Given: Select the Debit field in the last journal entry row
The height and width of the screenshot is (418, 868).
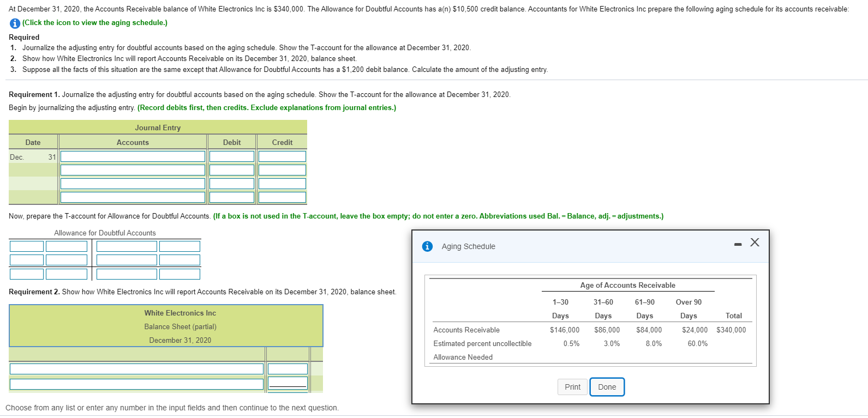Looking at the screenshot, I should click(232, 197).
